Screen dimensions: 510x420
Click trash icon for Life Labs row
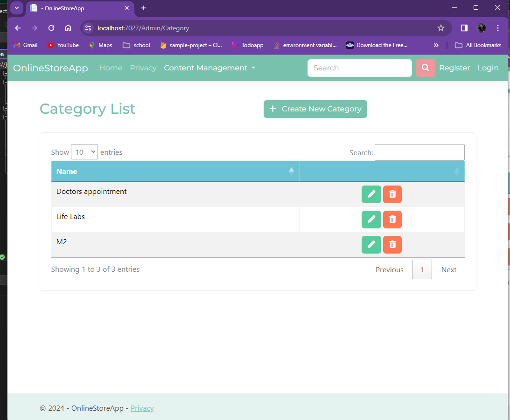tap(392, 220)
